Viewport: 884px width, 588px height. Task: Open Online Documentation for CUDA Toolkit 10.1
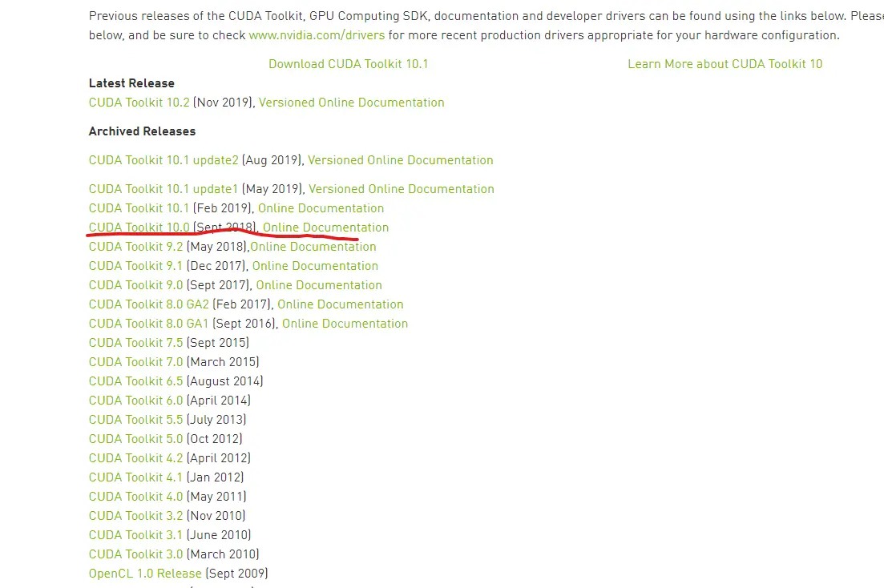click(x=321, y=208)
